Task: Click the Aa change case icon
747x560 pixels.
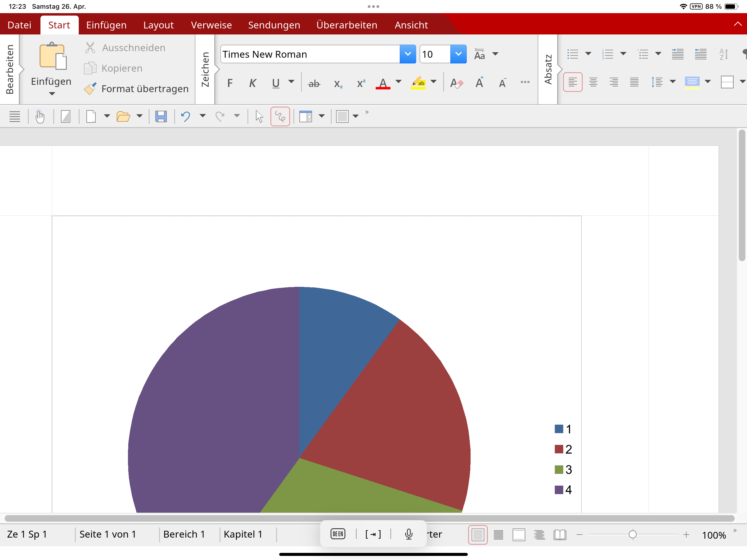Action: point(479,54)
